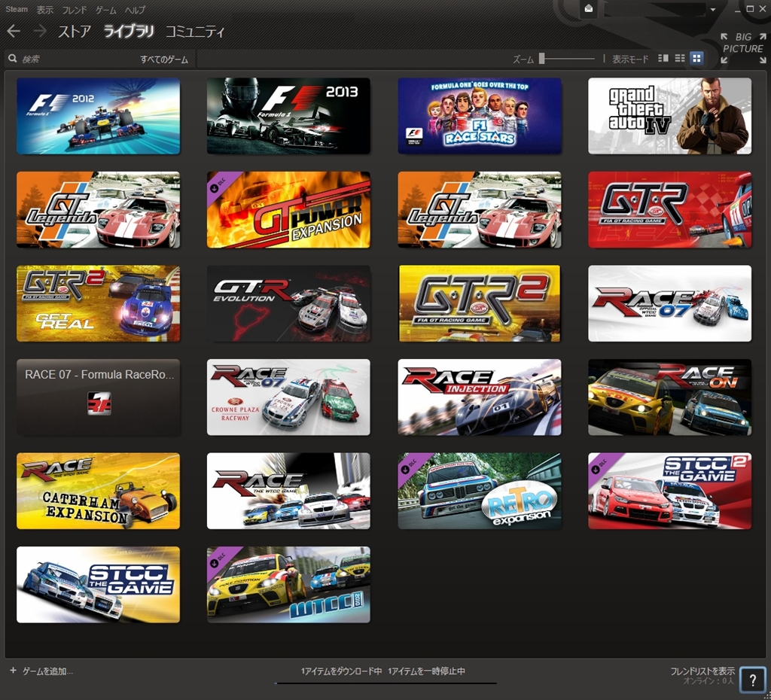This screenshot has width=771, height=700.
Task: Show friends list via フレンドリストを表示
Action: pyautogui.click(x=702, y=671)
